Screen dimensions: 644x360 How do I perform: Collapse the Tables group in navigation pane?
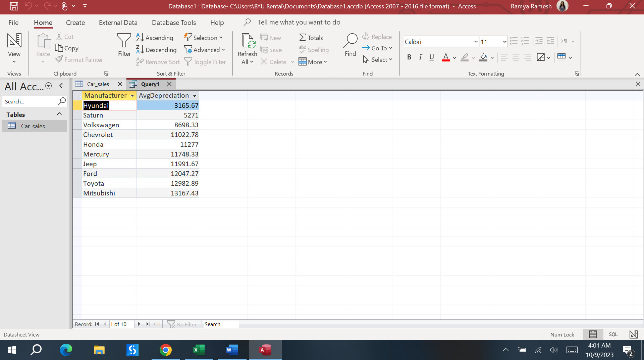pos(59,114)
